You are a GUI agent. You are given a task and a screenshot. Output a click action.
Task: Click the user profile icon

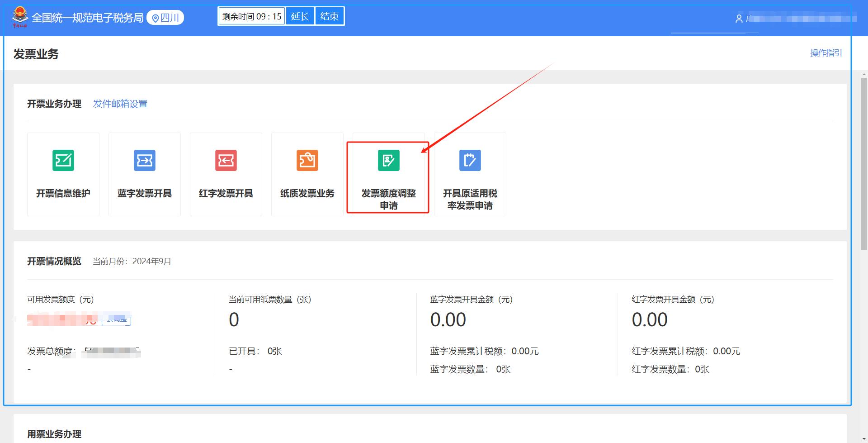(x=739, y=19)
